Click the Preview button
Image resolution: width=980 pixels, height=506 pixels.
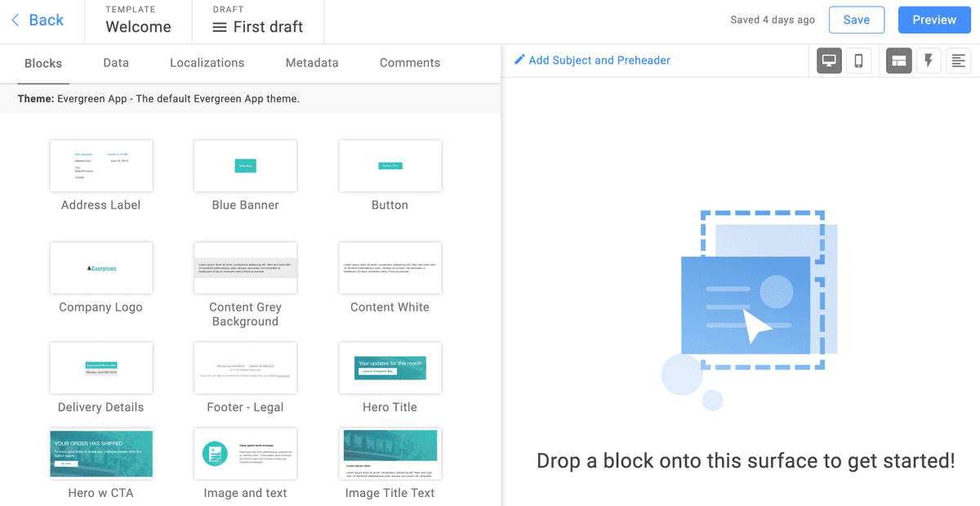(x=933, y=19)
